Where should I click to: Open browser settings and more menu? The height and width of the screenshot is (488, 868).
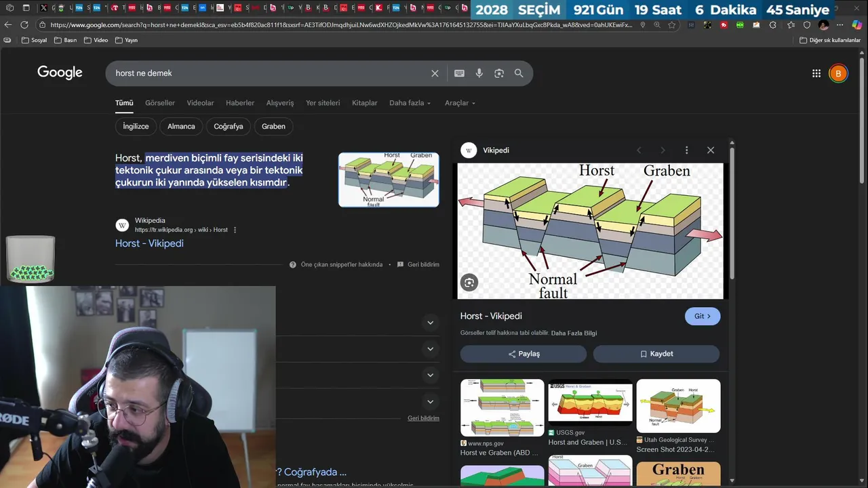tap(840, 24)
